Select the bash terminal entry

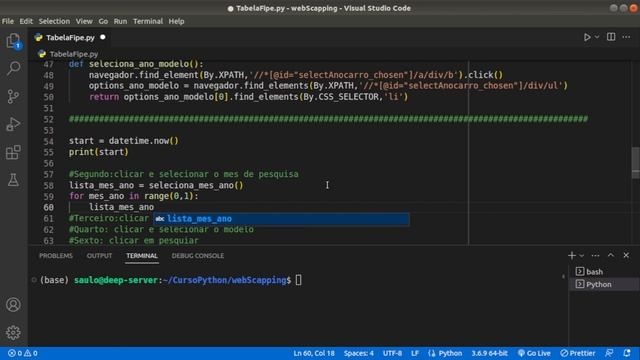click(x=604, y=271)
